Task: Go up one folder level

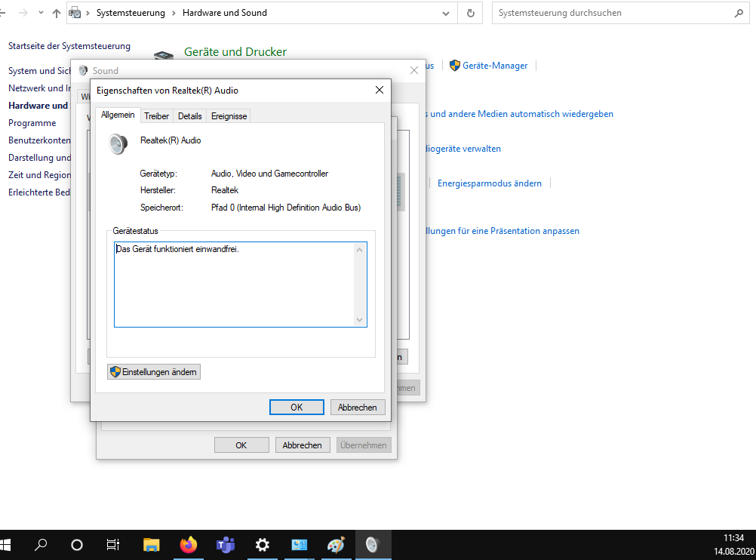Action: (x=57, y=14)
